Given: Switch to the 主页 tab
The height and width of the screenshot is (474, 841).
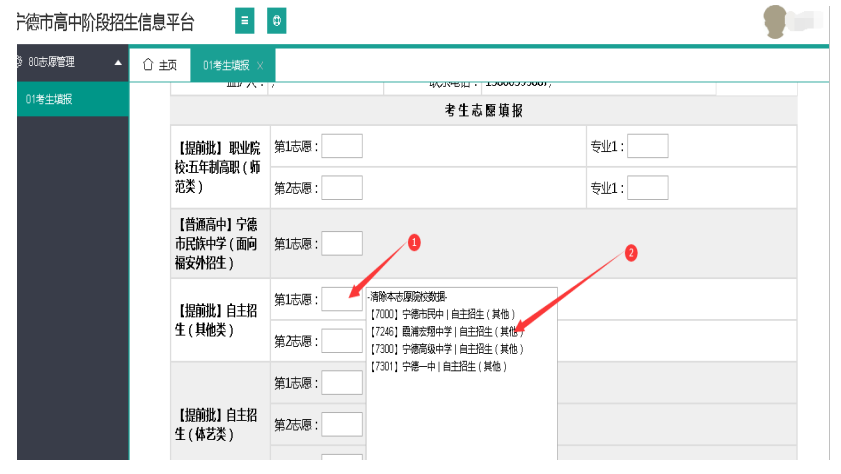Looking at the screenshot, I should (160, 65).
